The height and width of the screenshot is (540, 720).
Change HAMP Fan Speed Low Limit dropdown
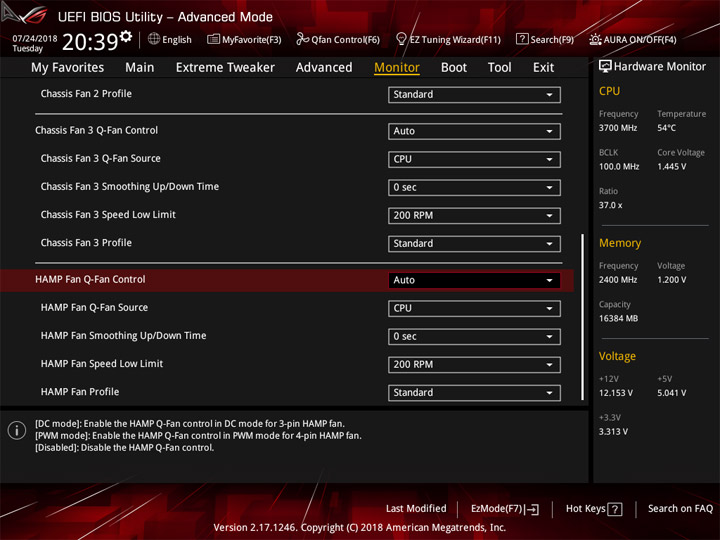(x=474, y=364)
